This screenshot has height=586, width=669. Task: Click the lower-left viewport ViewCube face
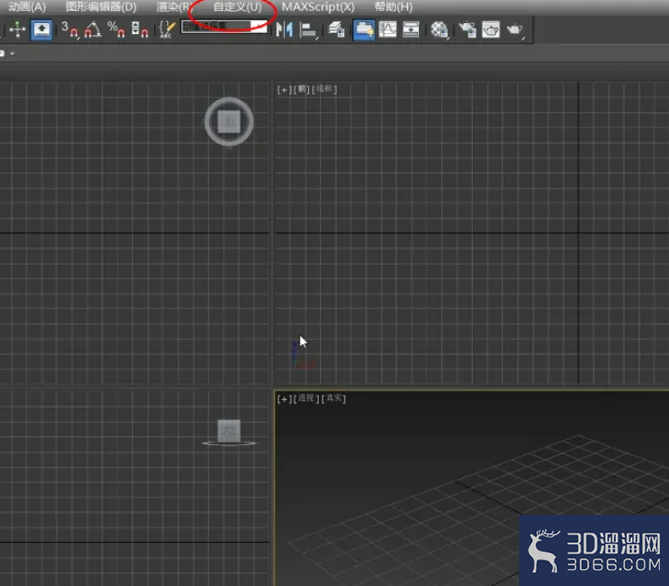pos(229,431)
